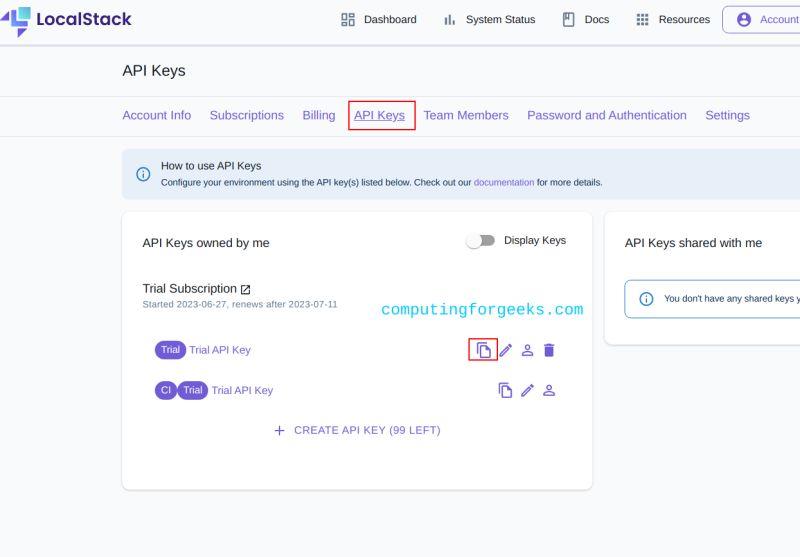
Task: Click the API Keys shared with me heading
Action: click(693, 243)
